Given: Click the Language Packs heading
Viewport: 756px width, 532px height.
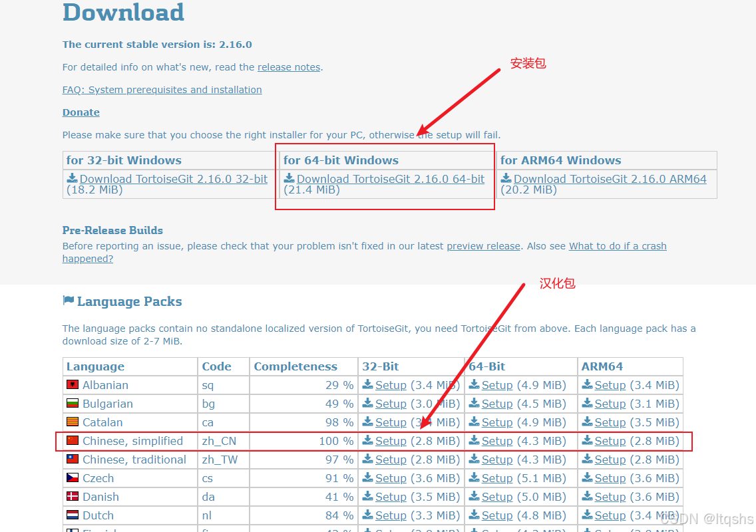Looking at the screenshot, I should click(129, 301).
